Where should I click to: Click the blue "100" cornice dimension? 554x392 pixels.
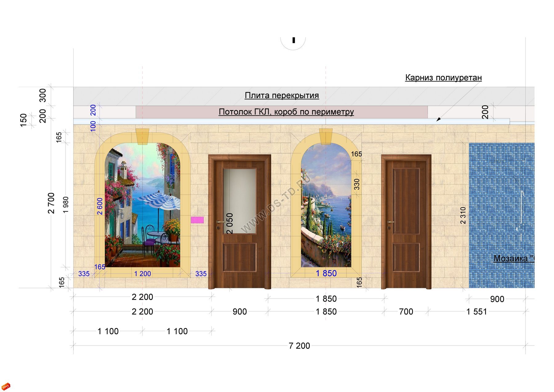pyautogui.click(x=93, y=126)
